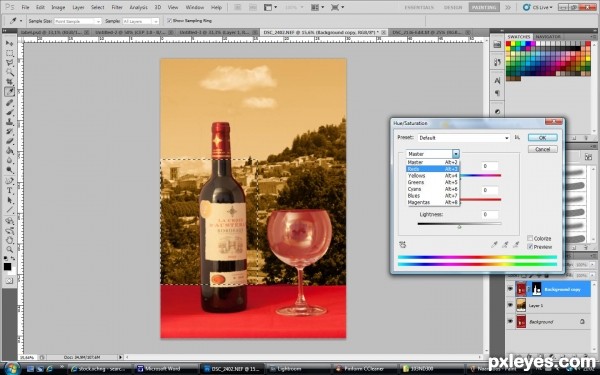
Task: Select the Hand tool
Action: point(9,240)
